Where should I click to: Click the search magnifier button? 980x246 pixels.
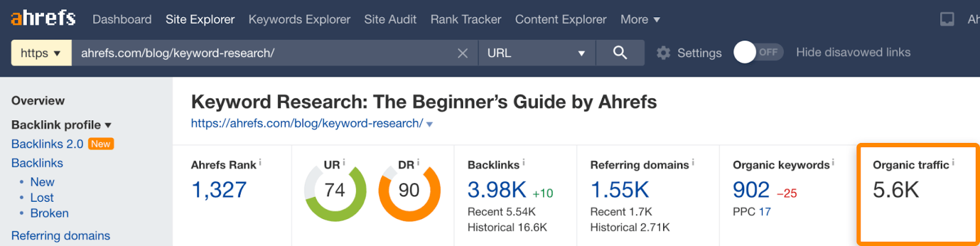click(620, 53)
